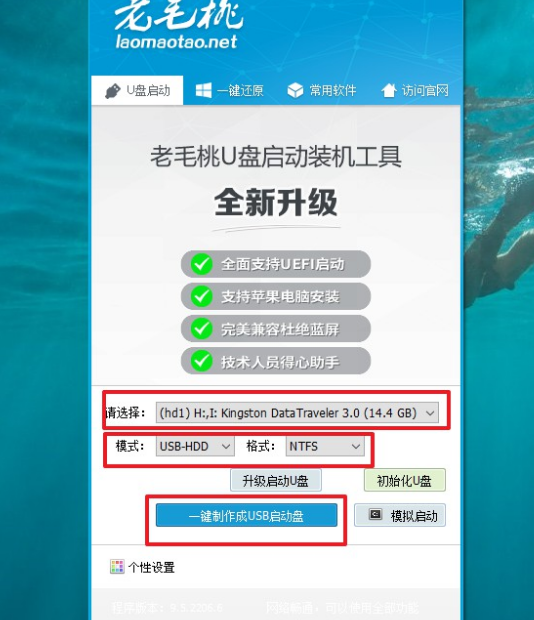Click the 升级启动U盘 button
The width and height of the screenshot is (534, 620).
pyautogui.click(x=275, y=481)
